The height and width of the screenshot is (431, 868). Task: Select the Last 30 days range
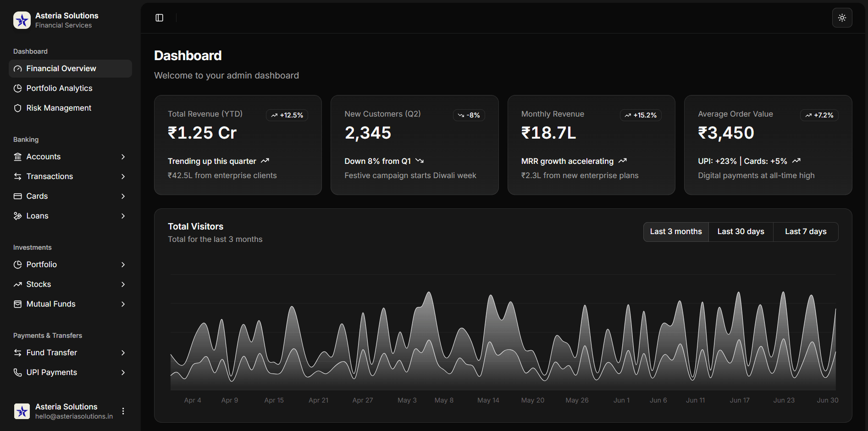741,232
